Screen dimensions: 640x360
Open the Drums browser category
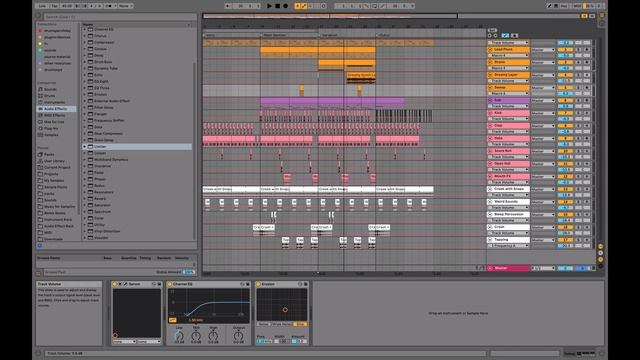[x=49, y=96]
